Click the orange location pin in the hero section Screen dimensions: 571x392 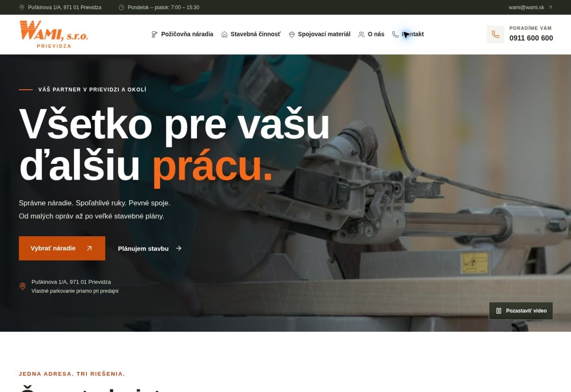[23, 287]
